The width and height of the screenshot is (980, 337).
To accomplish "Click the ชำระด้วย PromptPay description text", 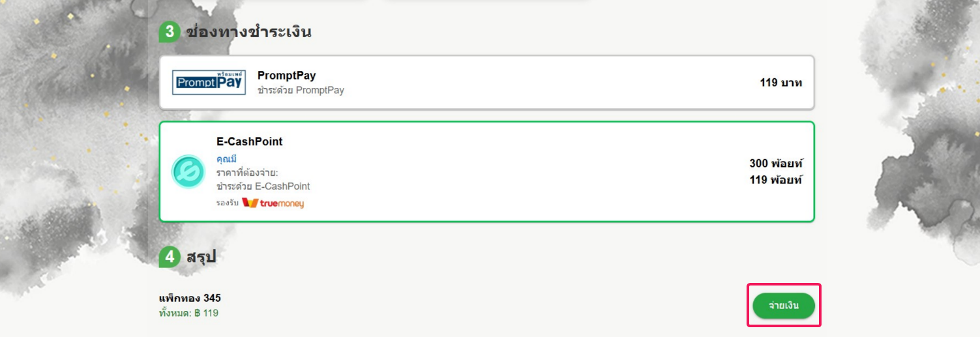I will coord(301,91).
